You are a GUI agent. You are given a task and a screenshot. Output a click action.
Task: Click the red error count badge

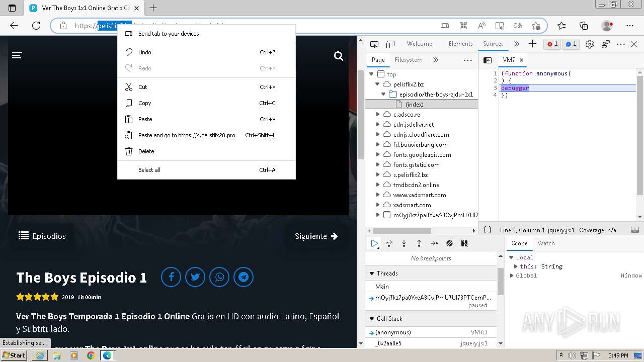(x=552, y=44)
